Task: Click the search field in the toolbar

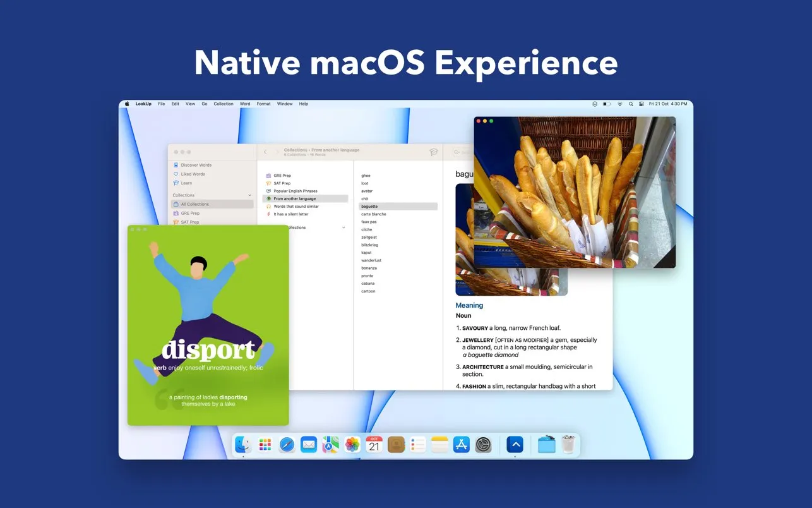Action: (x=460, y=152)
